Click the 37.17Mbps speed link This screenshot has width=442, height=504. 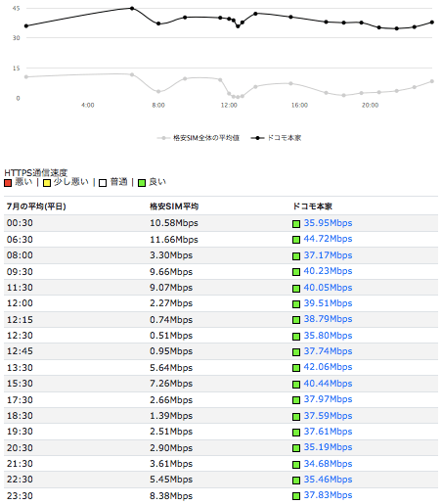328,255
